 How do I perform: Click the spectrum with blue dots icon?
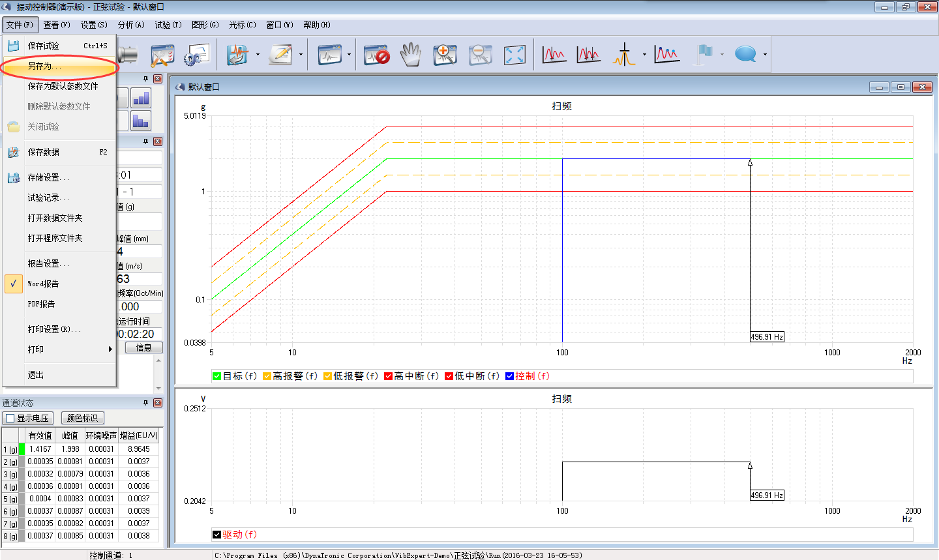(667, 55)
